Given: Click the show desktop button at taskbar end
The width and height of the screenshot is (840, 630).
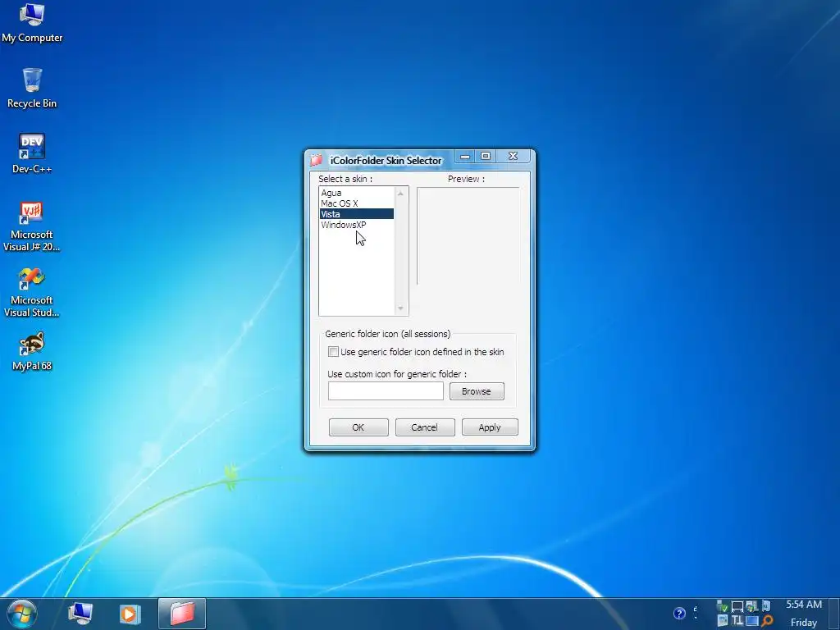Looking at the screenshot, I should pyautogui.click(x=833, y=614).
